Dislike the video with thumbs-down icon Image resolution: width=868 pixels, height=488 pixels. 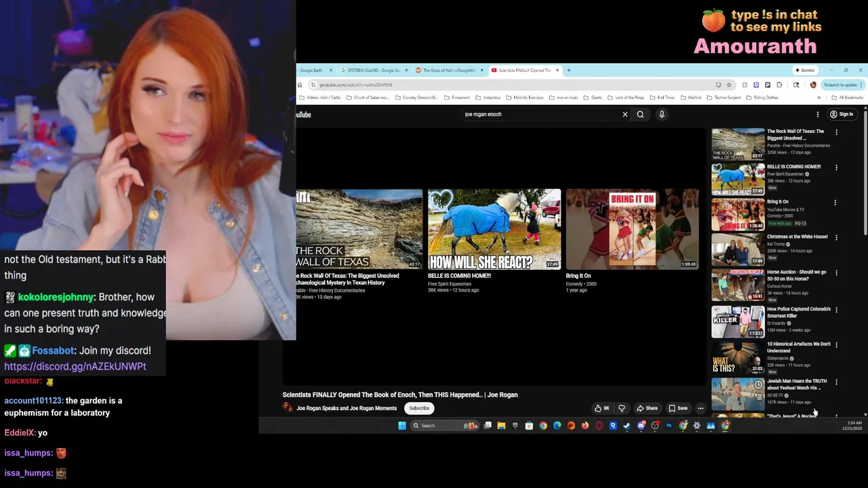point(622,408)
